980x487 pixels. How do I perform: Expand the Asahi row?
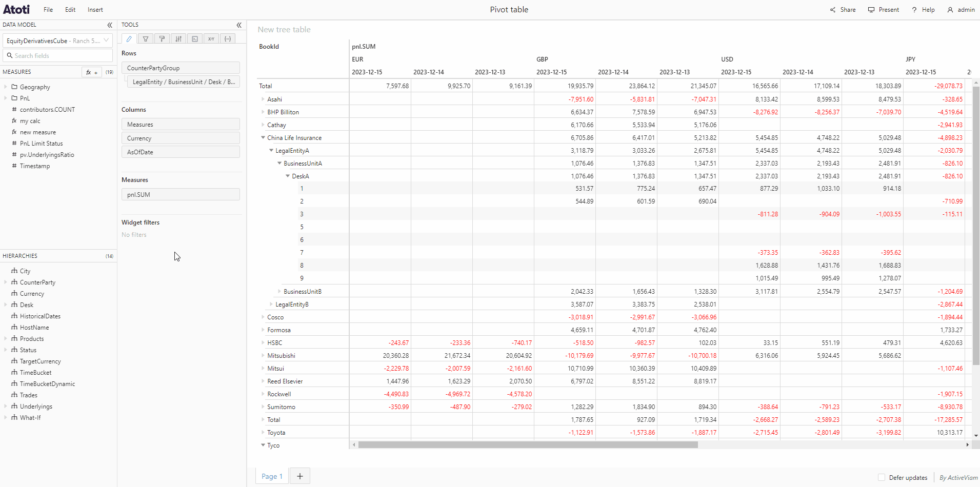(x=263, y=99)
